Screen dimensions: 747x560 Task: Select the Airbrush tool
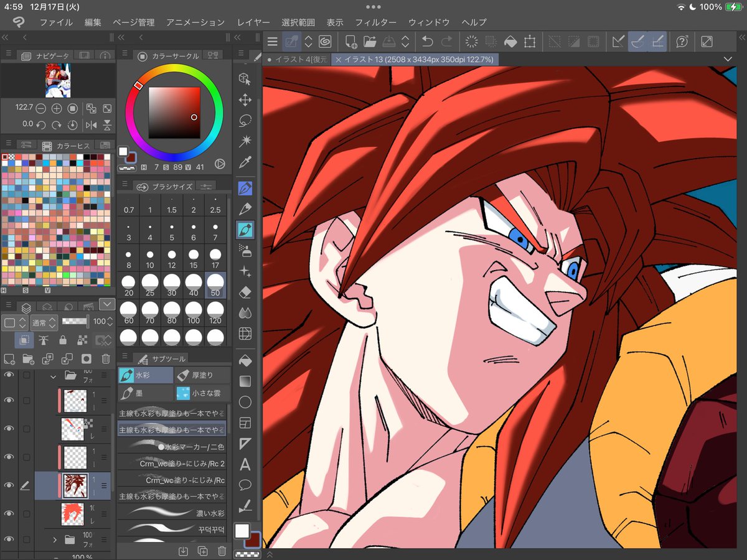point(245,251)
